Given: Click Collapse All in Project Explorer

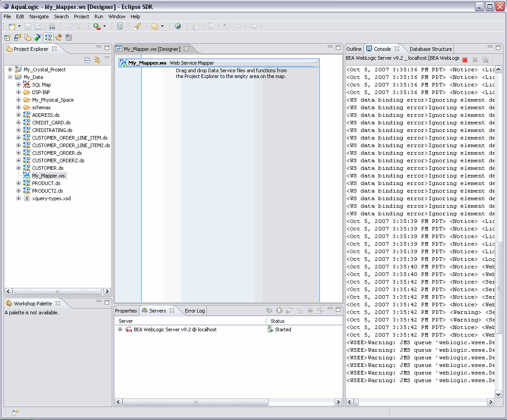Looking at the screenshot, I should coord(87,60).
